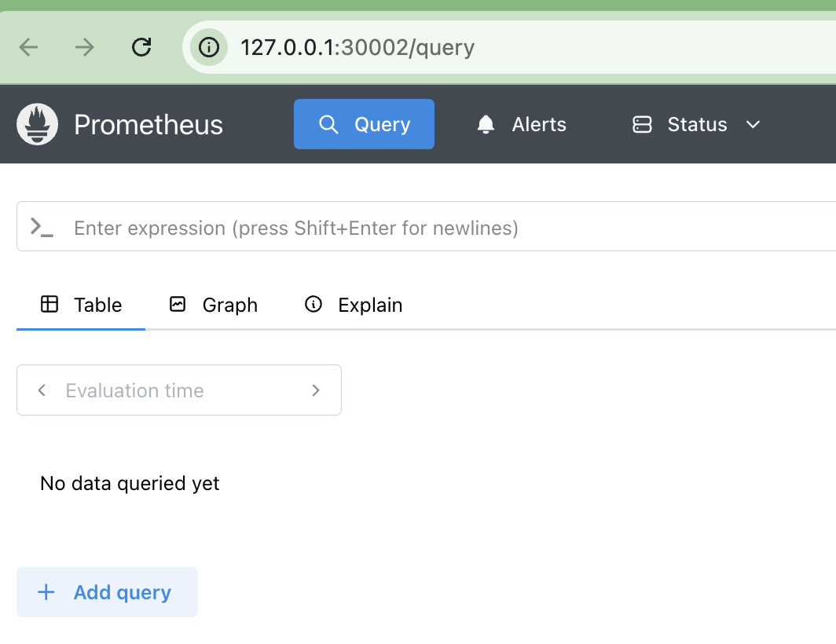Click the Add query button
836x644 pixels.
(107, 592)
